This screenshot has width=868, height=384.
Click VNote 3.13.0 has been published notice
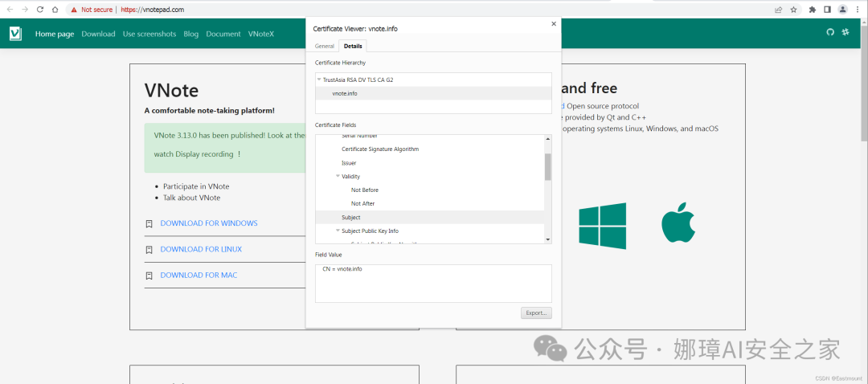click(229, 135)
